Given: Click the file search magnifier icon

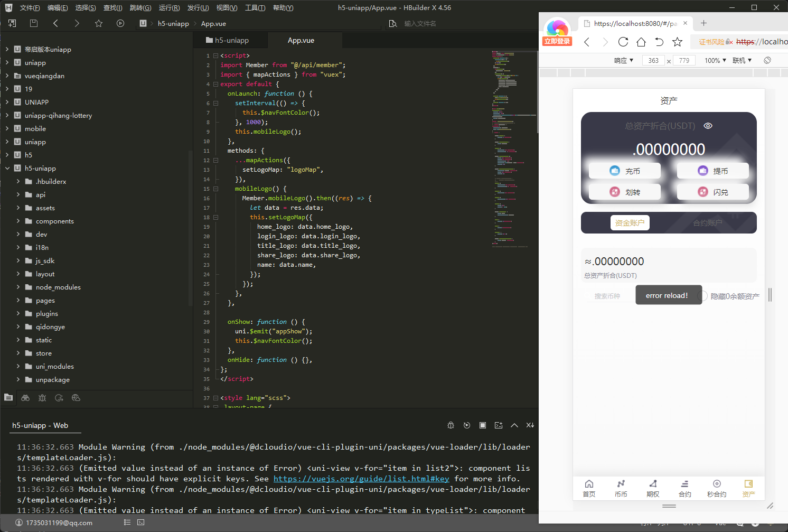Looking at the screenshot, I should coord(393,23).
